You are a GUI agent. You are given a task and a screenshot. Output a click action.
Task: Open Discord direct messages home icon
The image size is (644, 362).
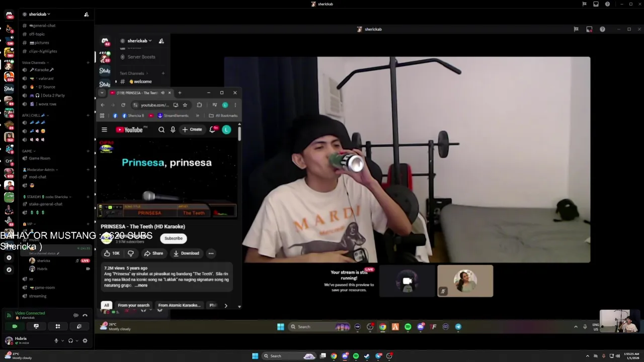click(9, 15)
